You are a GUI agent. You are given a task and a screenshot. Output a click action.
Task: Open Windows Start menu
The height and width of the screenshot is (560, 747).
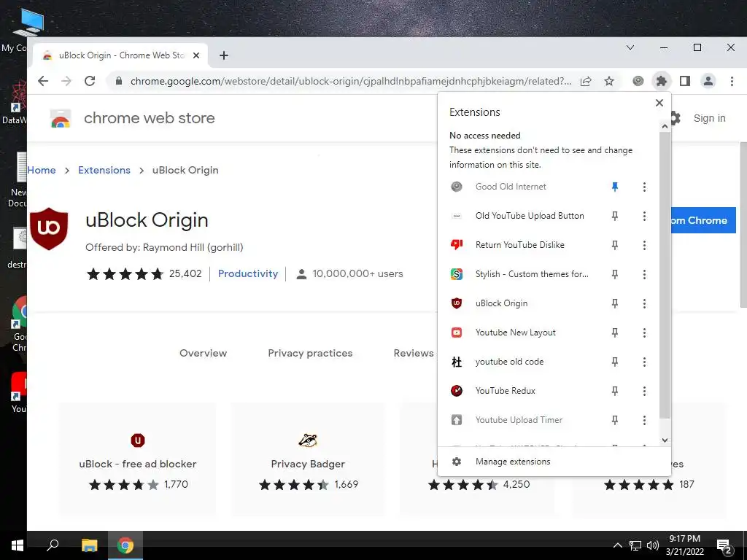pyautogui.click(x=18, y=545)
